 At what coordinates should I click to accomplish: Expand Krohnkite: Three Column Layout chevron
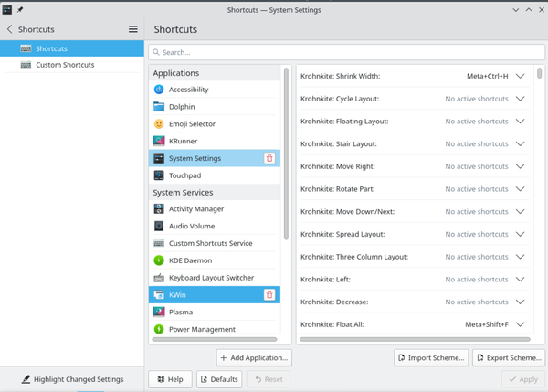pyautogui.click(x=520, y=257)
